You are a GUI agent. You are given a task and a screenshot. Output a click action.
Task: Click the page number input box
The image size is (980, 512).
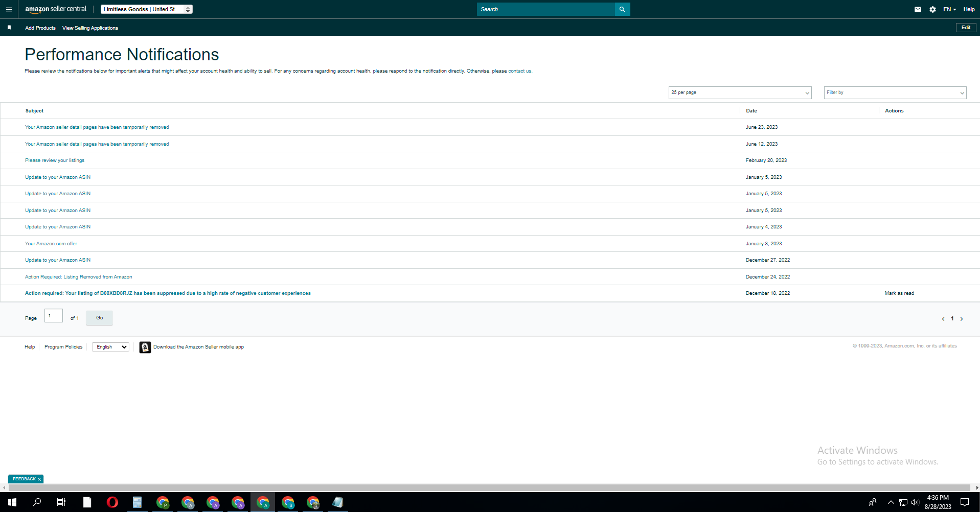[54, 316]
